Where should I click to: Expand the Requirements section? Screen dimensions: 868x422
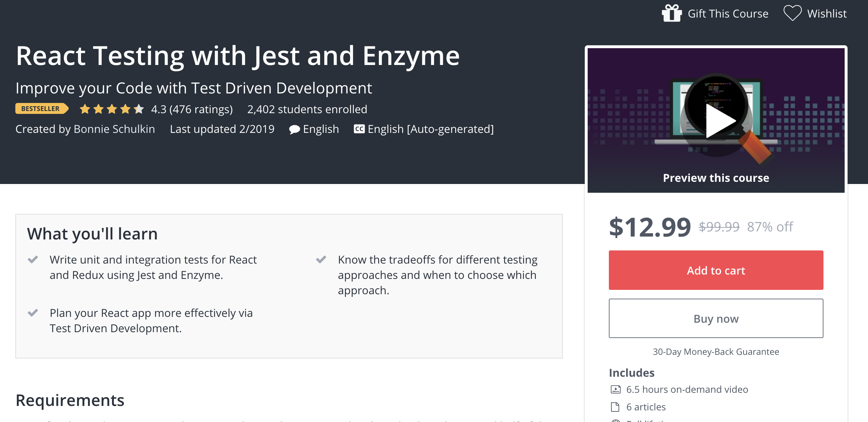pyautogui.click(x=70, y=400)
